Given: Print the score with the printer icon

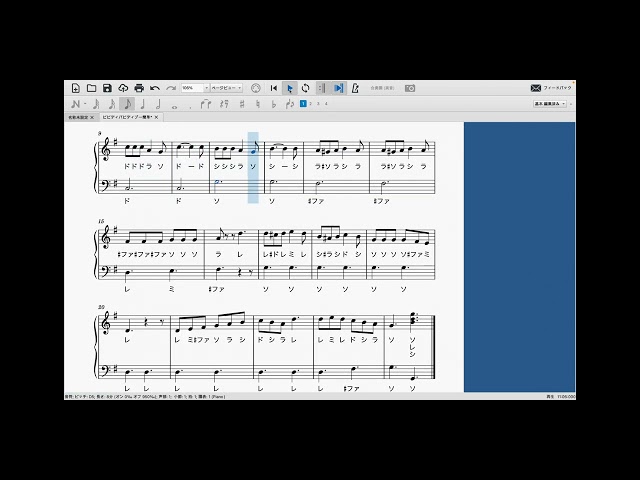Looking at the screenshot, I should click(x=139, y=88).
